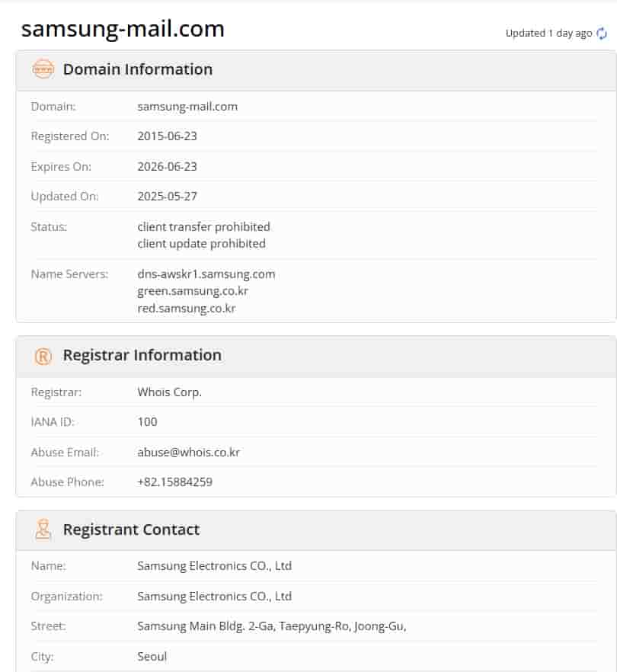The height and width of the screenshot is (672, 617).
Task: Click the Whois Corp. registrar name
Action: point(169,392)
